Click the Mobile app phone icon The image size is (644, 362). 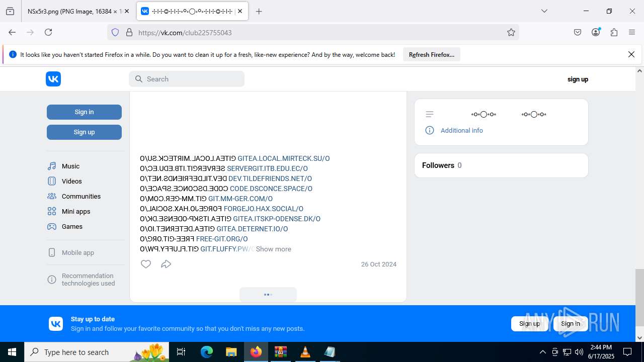[52, 252]
